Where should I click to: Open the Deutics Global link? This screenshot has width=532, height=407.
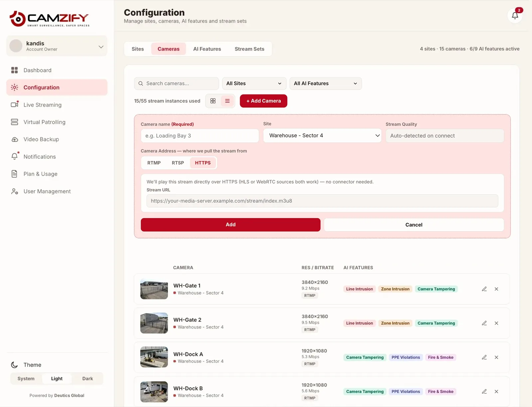(x=69, y=395)
